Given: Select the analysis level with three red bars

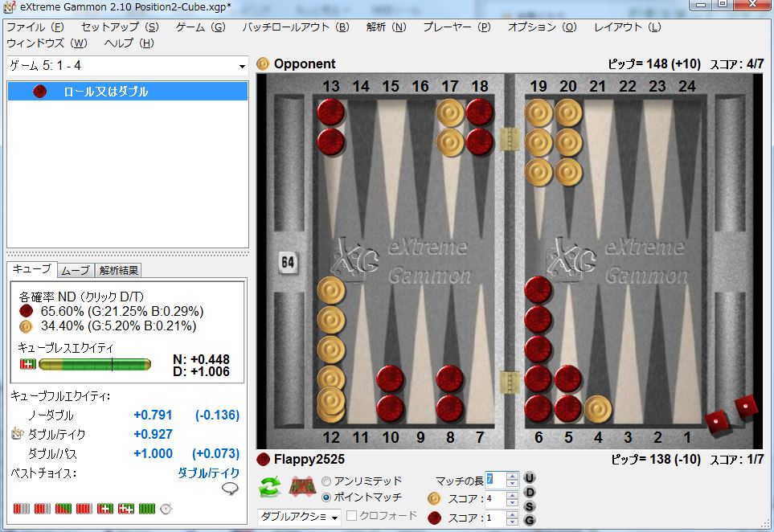Looking at the screenshot, I should tap(43, 509).
